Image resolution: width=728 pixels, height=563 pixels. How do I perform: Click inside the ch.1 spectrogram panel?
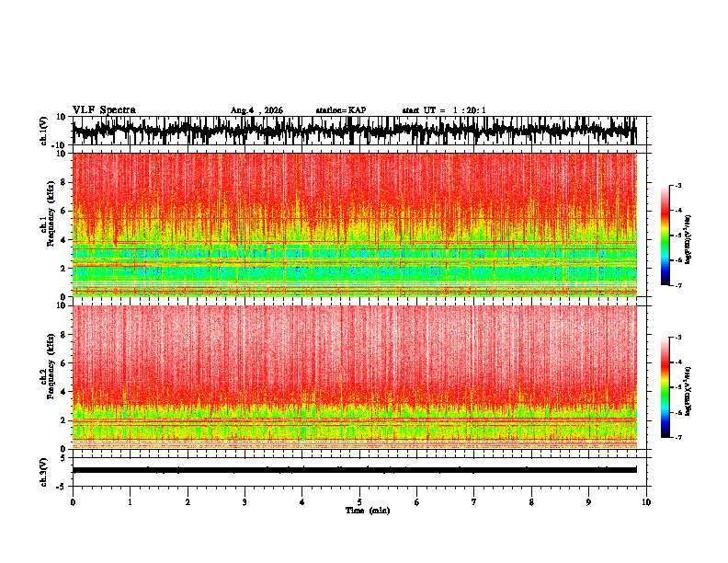coord(355,224)
